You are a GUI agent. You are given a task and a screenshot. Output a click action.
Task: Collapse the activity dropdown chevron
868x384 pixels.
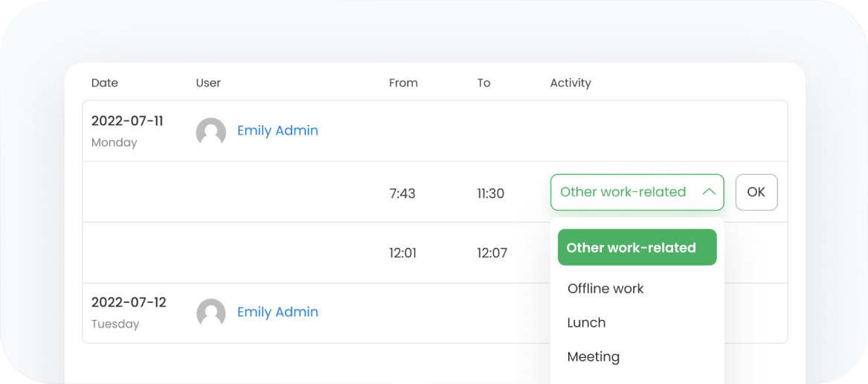tap(709, 192)
